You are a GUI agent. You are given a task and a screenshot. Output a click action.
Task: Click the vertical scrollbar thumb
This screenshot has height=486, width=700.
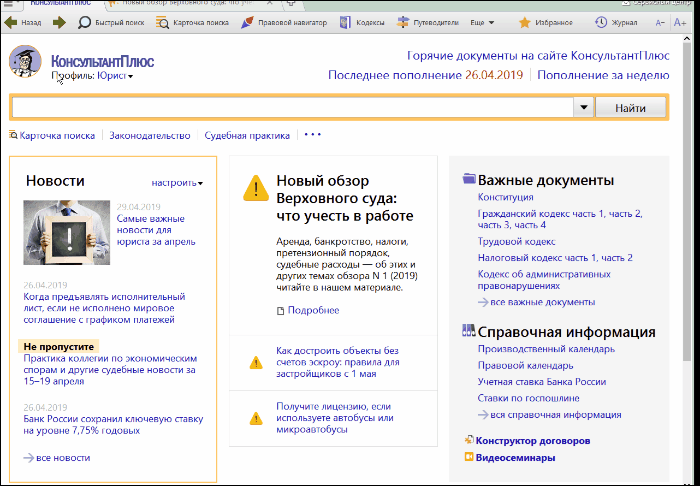(688, 203)
